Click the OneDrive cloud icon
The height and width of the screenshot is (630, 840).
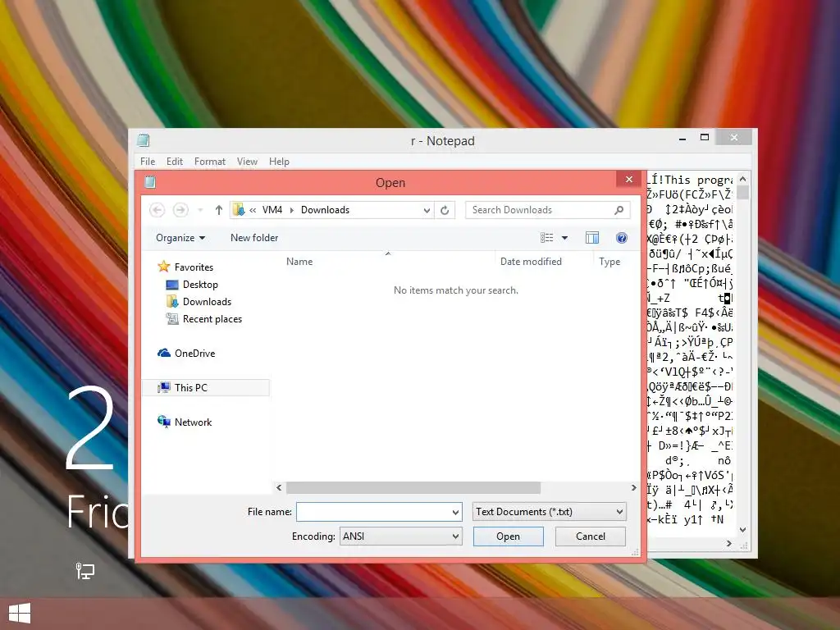(164, 353)
